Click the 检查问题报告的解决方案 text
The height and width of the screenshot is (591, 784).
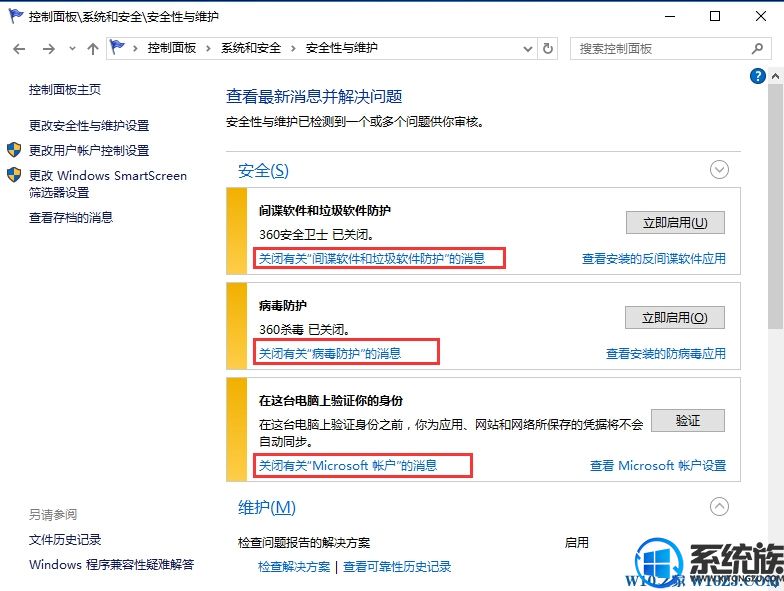point(304,542)
